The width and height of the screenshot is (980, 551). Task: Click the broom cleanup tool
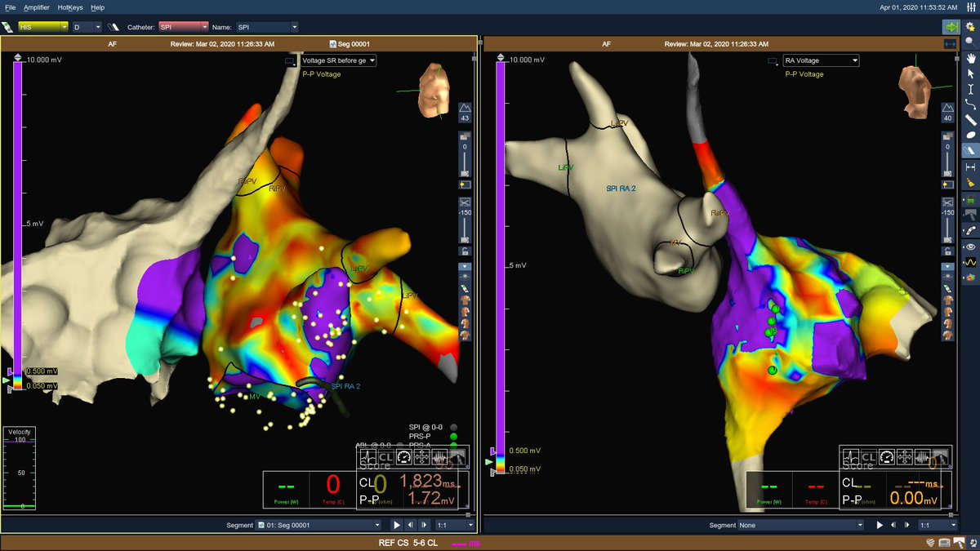point(971,182)
